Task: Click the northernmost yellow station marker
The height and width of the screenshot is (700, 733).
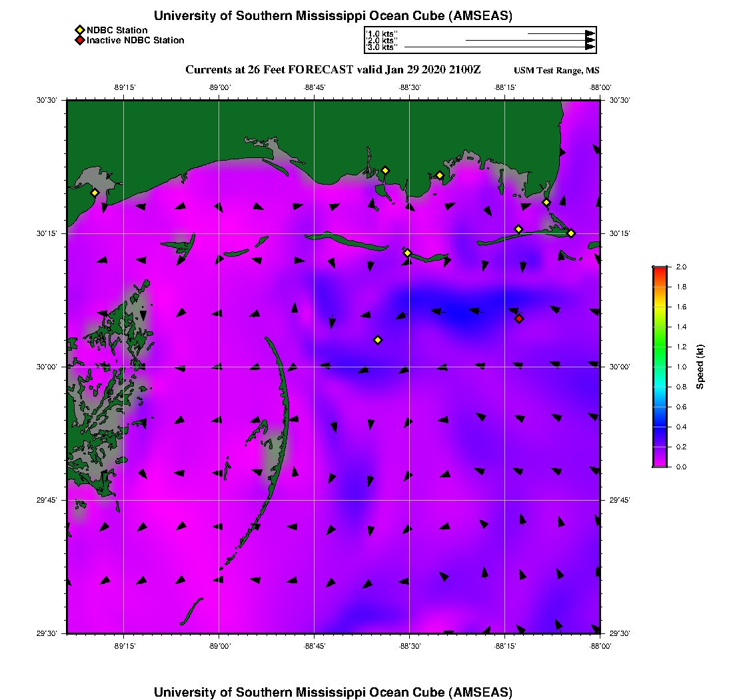Action: tap(385, 170)
